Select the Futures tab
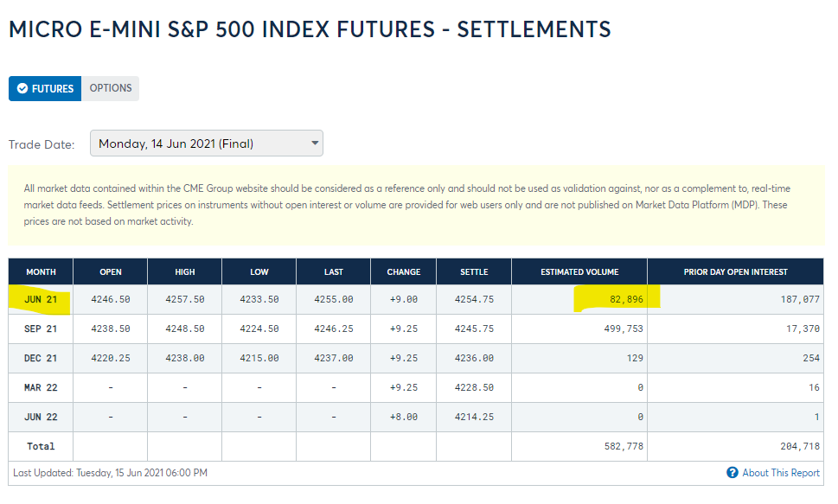Image resolution: width=838 pixels, height=504 pixels. point(45,88)
